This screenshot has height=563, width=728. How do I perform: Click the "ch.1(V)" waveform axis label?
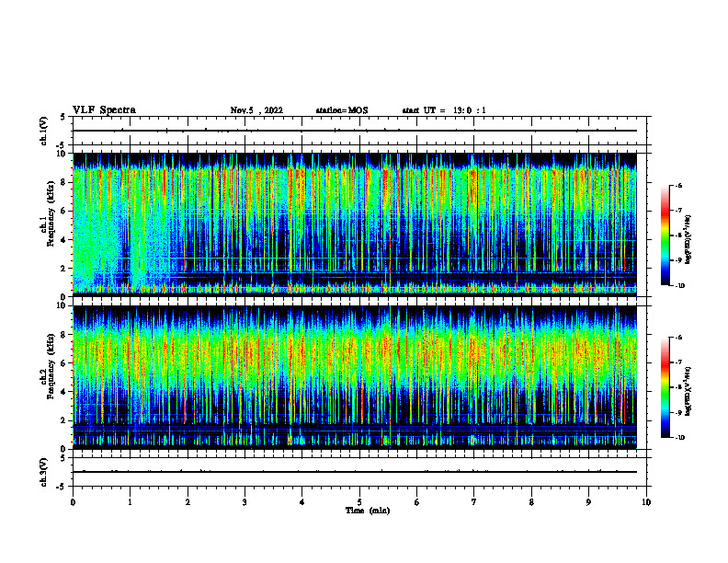[43, 131]
